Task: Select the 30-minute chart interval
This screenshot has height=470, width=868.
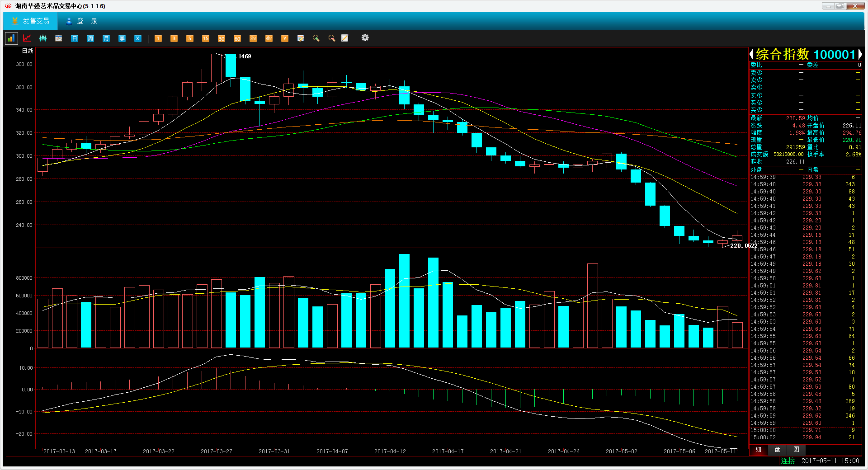Action: point(222,38)
